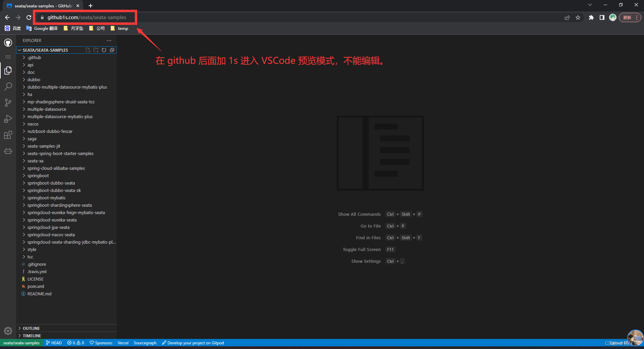
Task: Expand the .github folder
Action: click(x=66, y=57)
